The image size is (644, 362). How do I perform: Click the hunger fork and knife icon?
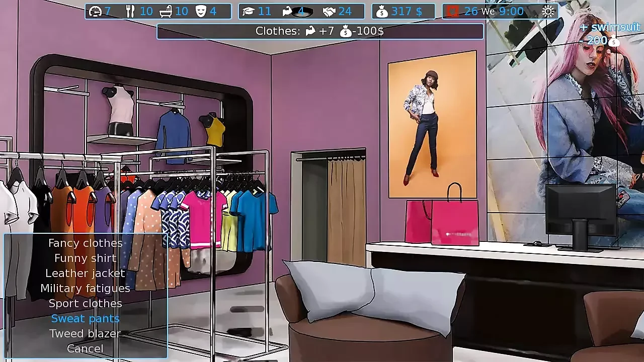(130, 11)
